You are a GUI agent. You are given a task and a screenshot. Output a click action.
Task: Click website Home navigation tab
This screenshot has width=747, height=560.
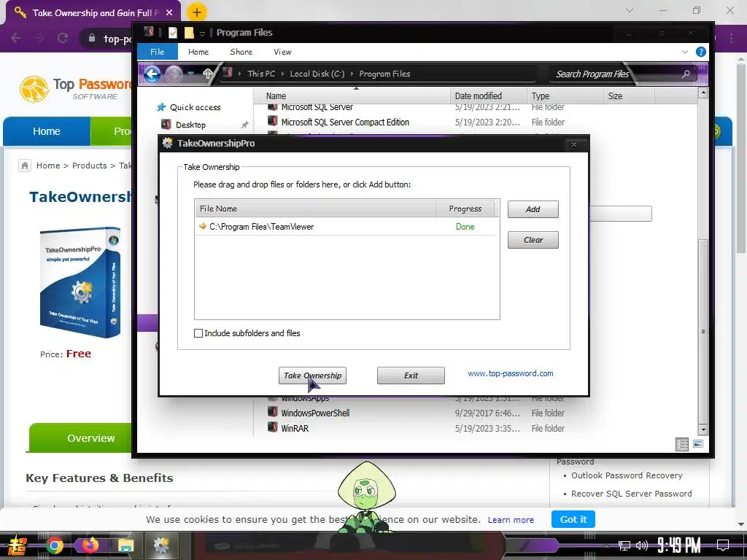(x=47, y=131)
